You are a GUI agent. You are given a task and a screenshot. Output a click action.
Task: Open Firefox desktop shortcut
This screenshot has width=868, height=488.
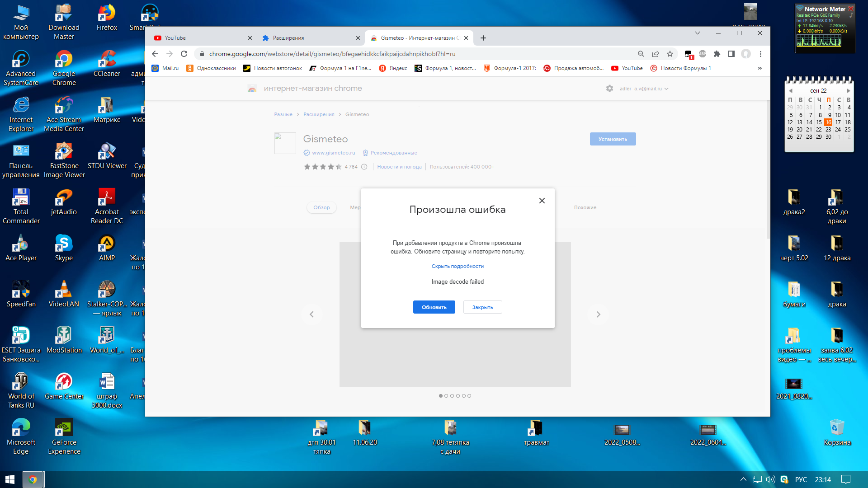[107, 17]
